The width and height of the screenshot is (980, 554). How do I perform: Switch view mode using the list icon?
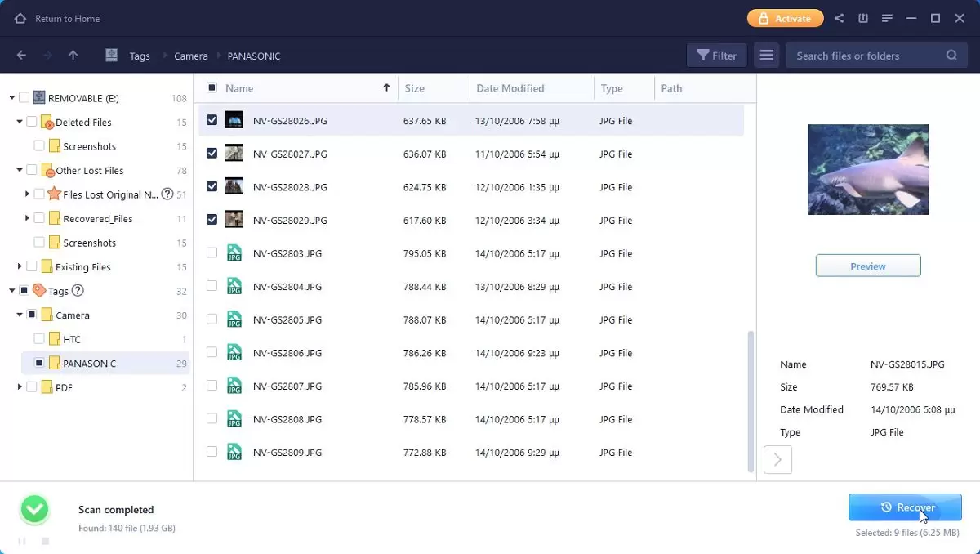tap(766, 55)
